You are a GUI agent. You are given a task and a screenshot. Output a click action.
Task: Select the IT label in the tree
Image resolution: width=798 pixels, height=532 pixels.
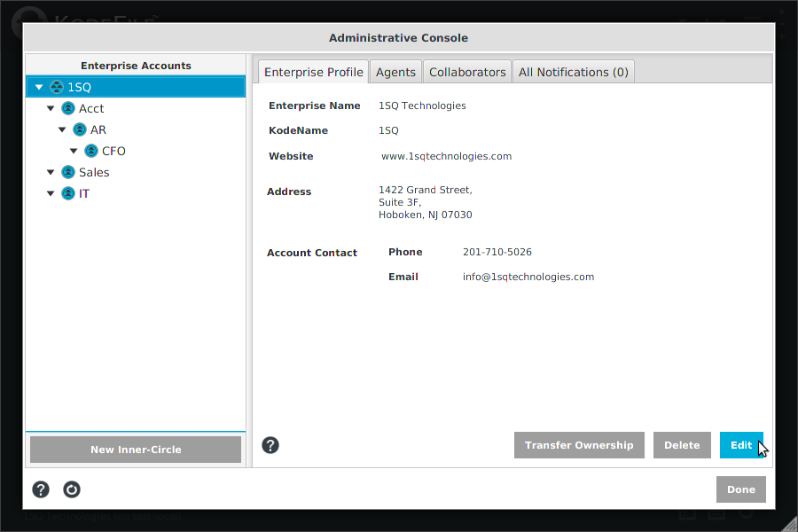coord(84,193)
